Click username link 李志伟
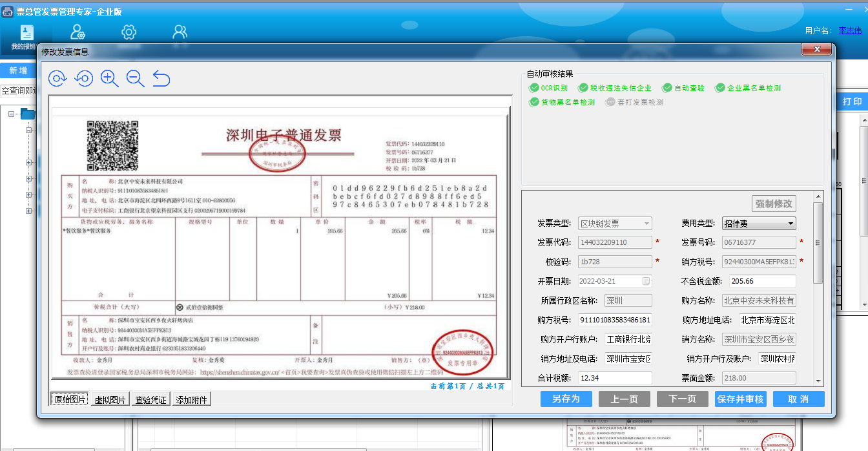 (850, 30)
